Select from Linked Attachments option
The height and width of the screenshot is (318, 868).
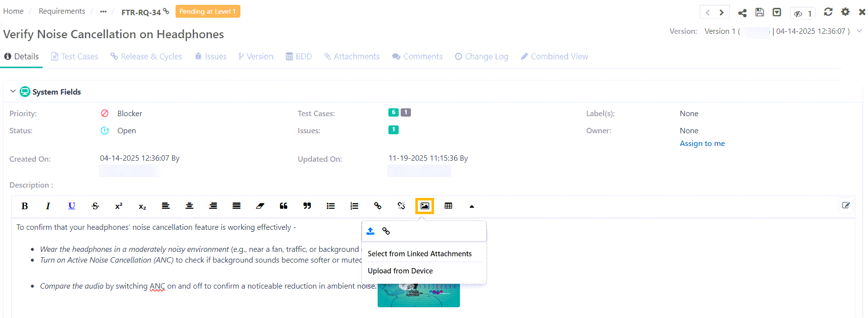(x=420, y=254)
